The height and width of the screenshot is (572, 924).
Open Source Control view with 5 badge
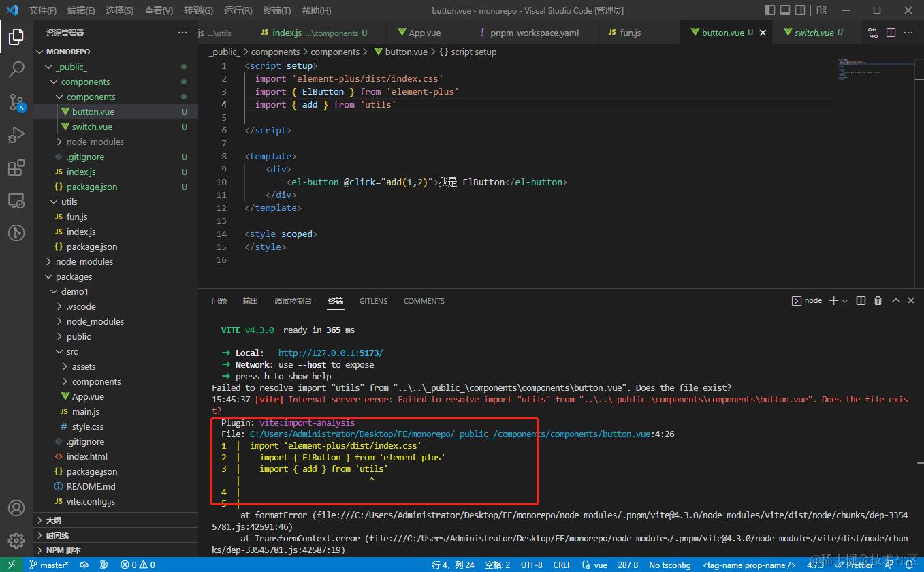click(x=16, y=102)
